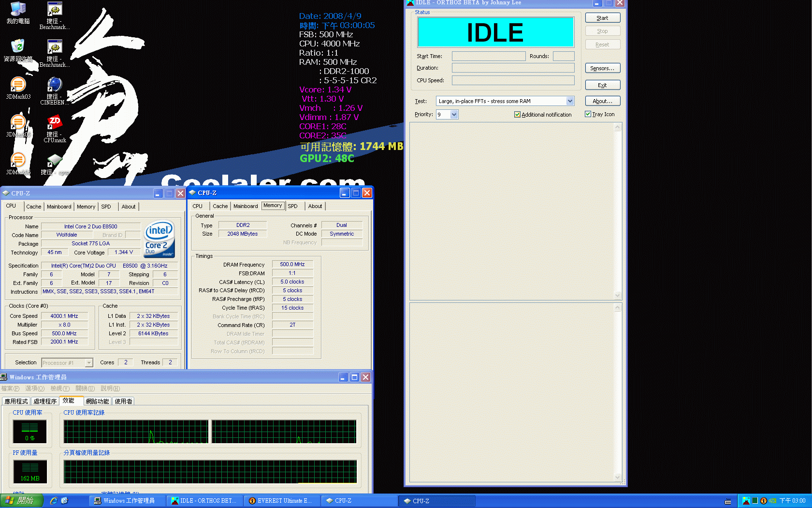Open the Processor #1 Selection dropdown in CPU-Z
Screen dimensions: 812x508
pyautogui.click(x=89, y=362)
